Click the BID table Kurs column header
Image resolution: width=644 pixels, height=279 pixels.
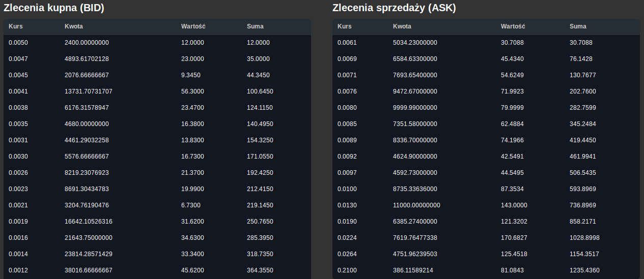coord(16,26)
